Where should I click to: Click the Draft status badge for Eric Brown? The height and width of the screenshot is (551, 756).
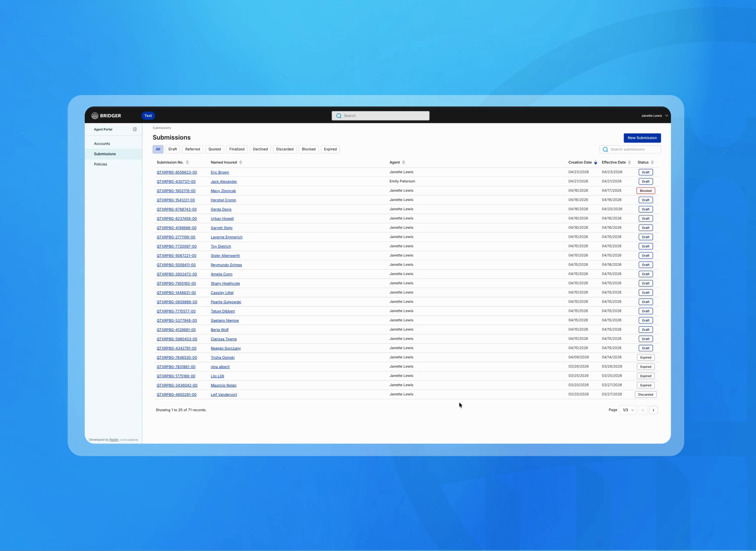click(x=645, y=172)
